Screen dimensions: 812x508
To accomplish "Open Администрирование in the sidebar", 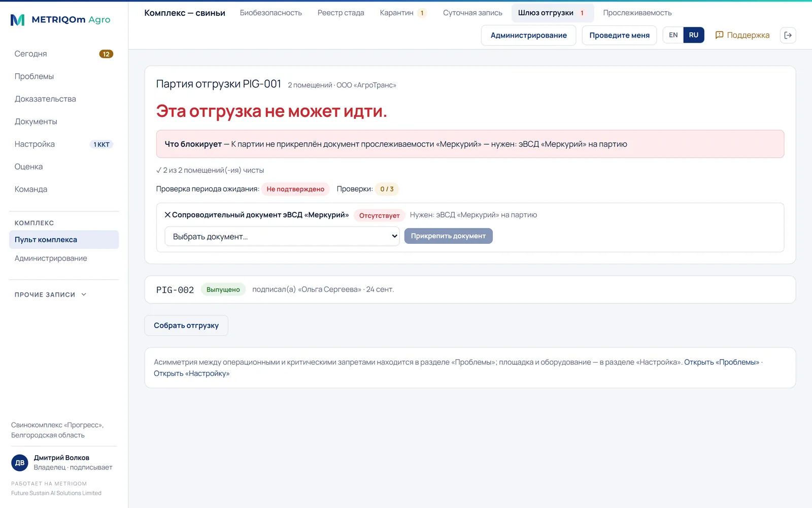I will point(64,259).
